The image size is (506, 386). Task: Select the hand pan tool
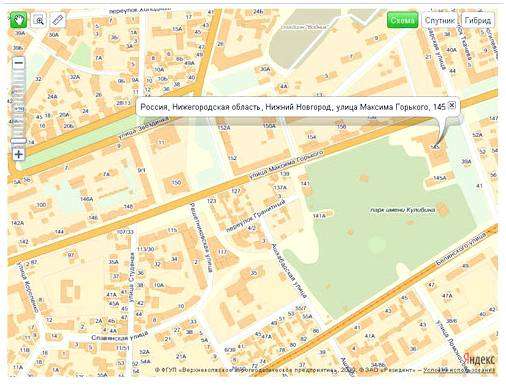(x=19, y=20)
